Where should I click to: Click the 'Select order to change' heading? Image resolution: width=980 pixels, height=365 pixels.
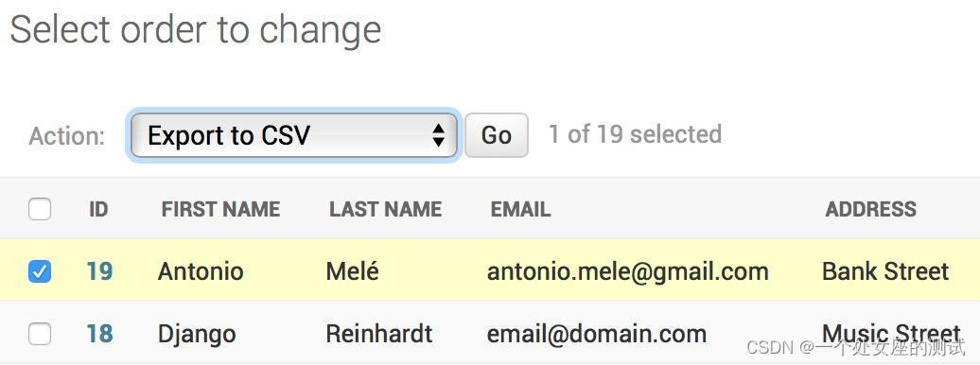pos(196,29)
